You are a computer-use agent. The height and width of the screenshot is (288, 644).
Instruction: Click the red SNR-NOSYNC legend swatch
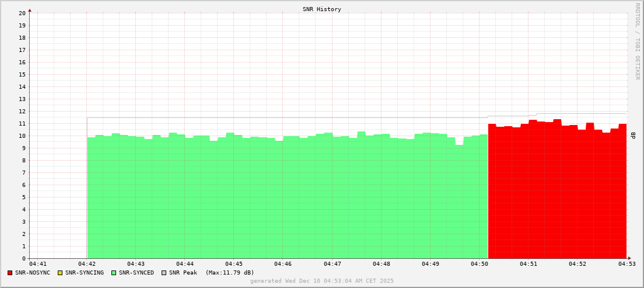[10, 273]
